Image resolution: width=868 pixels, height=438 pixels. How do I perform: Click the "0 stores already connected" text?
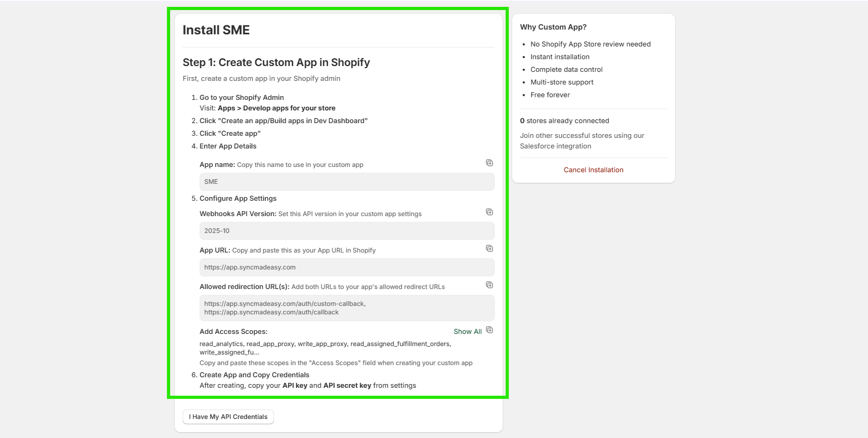point(564,121)
